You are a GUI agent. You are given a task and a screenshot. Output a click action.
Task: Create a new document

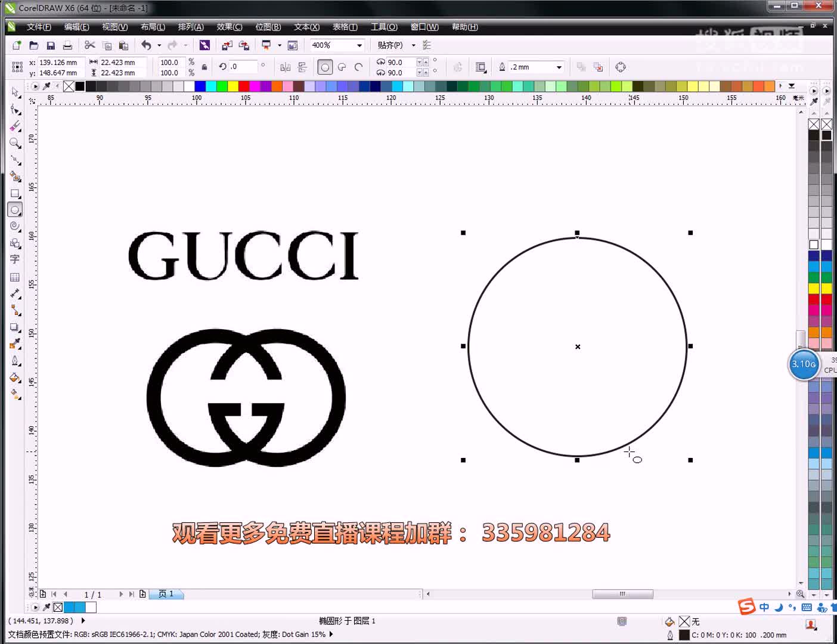(17, 45)
